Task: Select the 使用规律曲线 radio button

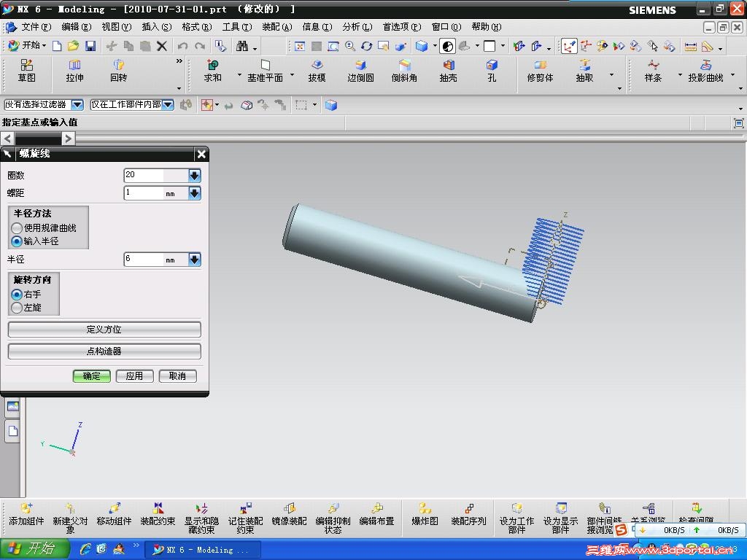Action: coord(17,228)
